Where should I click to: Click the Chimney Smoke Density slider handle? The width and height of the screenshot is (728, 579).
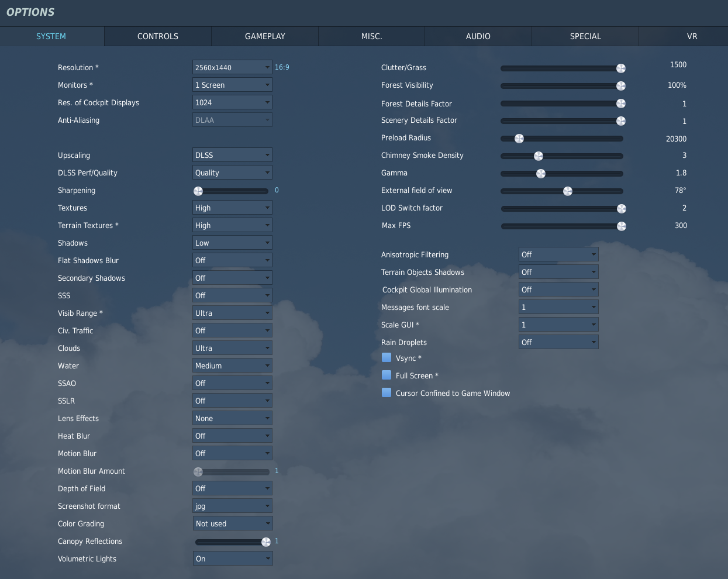(539, 156)
